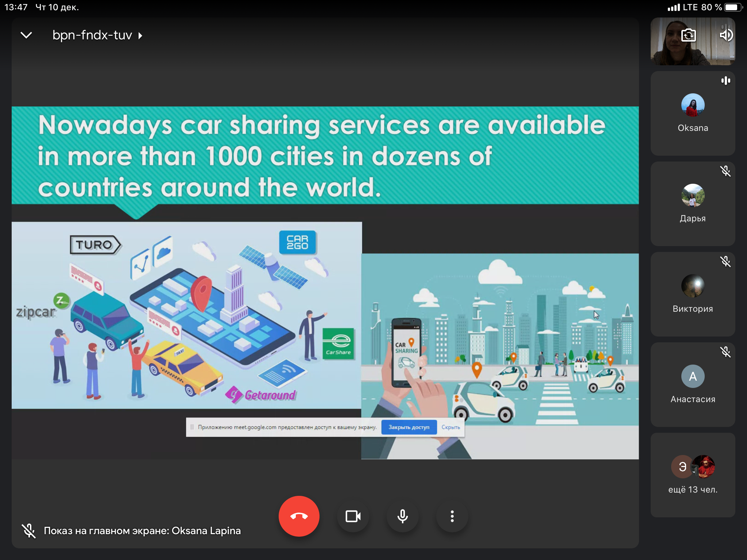Screen dimensions: 747x560
Task: Toggle the microphone mute button
Action: 403,516
